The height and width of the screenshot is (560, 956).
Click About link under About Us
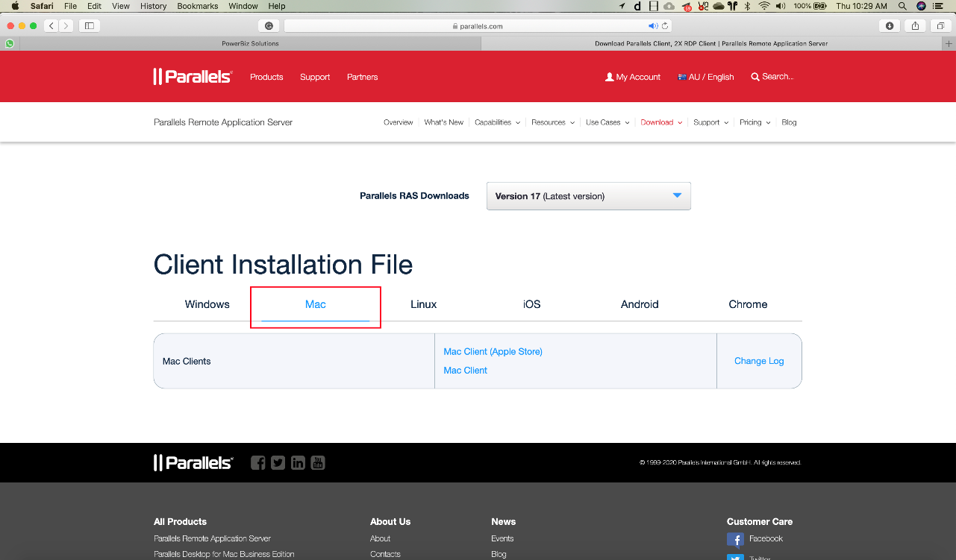tap(381, 538)
